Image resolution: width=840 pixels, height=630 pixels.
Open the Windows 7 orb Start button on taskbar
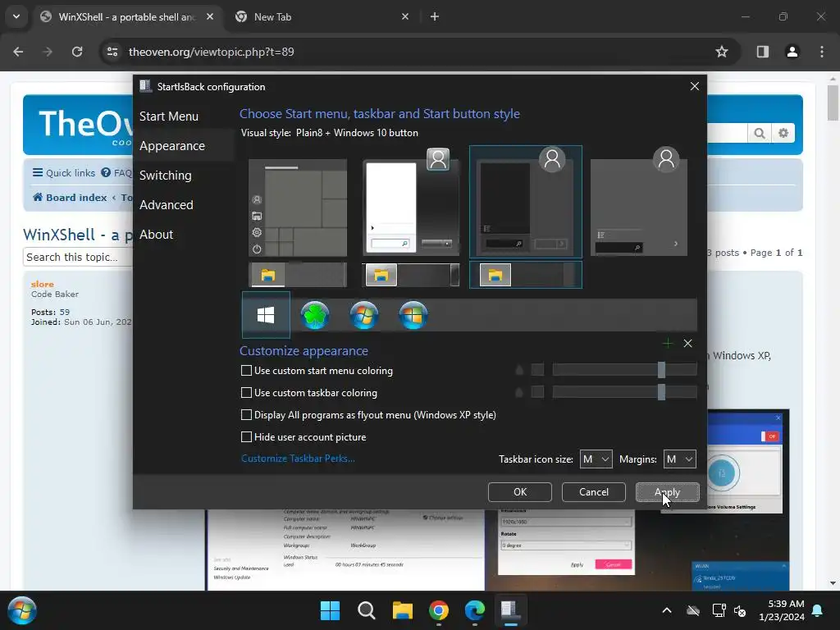pyautogui.click(x=21, y=610)
